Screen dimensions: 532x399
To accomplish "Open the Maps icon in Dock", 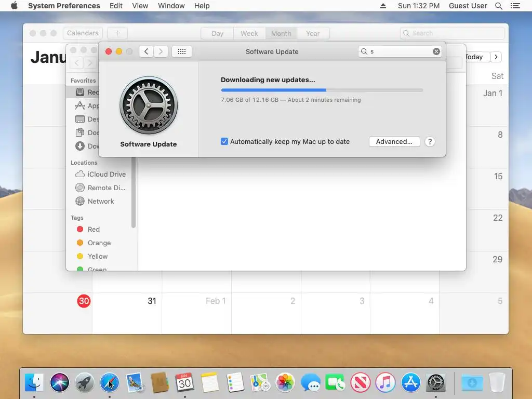I will (260, 382).
